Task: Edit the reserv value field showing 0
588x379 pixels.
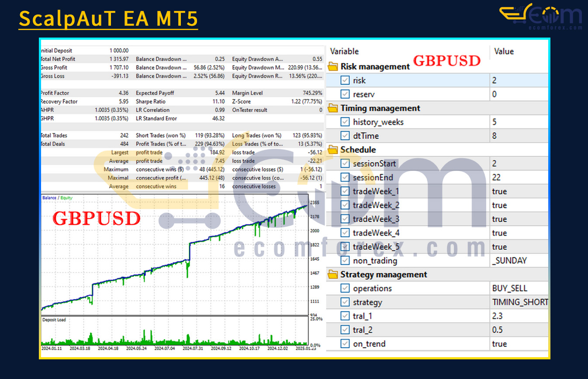Action: pos(519,94)
